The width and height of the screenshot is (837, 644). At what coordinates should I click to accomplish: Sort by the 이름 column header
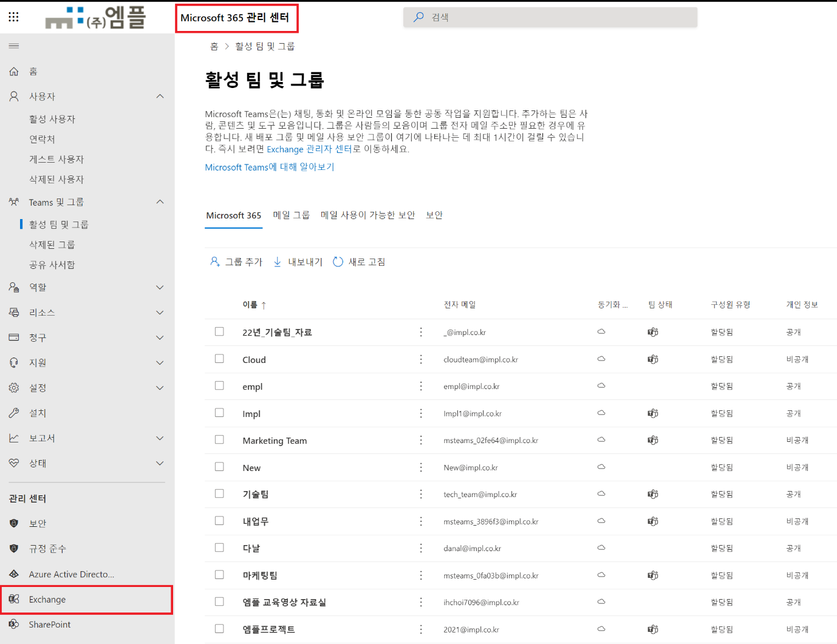(255, 305)
